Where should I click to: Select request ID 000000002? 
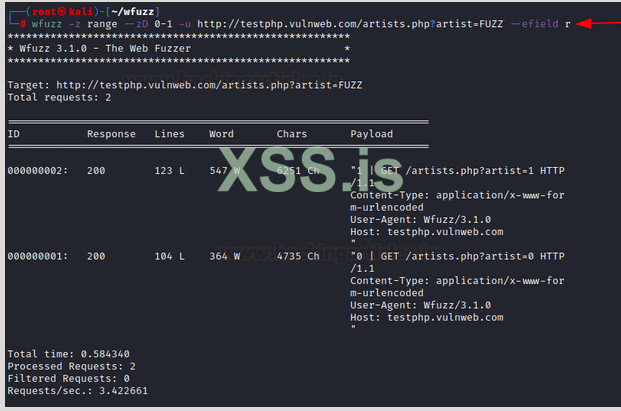38,171
